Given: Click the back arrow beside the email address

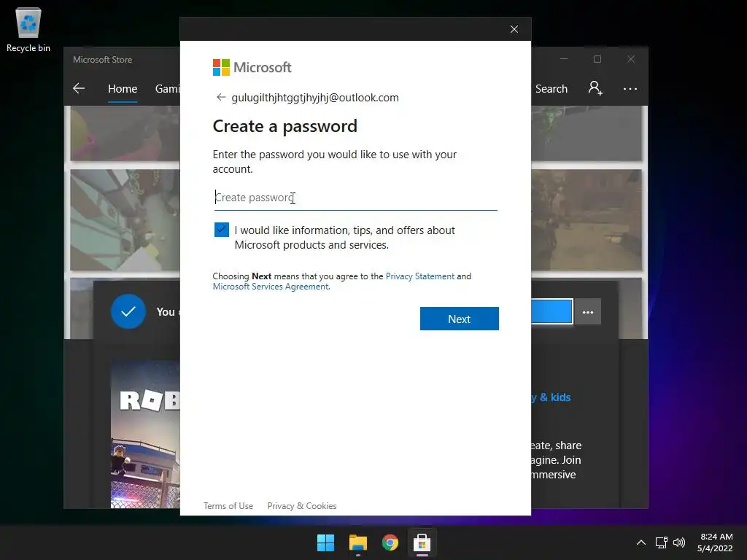Looking at the screenshot, I should click(x=220, y=97).
